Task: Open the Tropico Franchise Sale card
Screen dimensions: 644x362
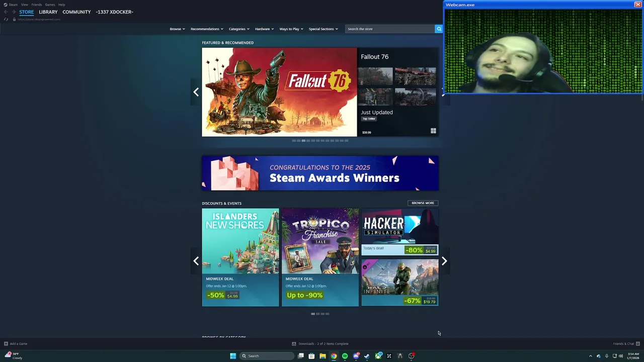Action: coord(320,257)
